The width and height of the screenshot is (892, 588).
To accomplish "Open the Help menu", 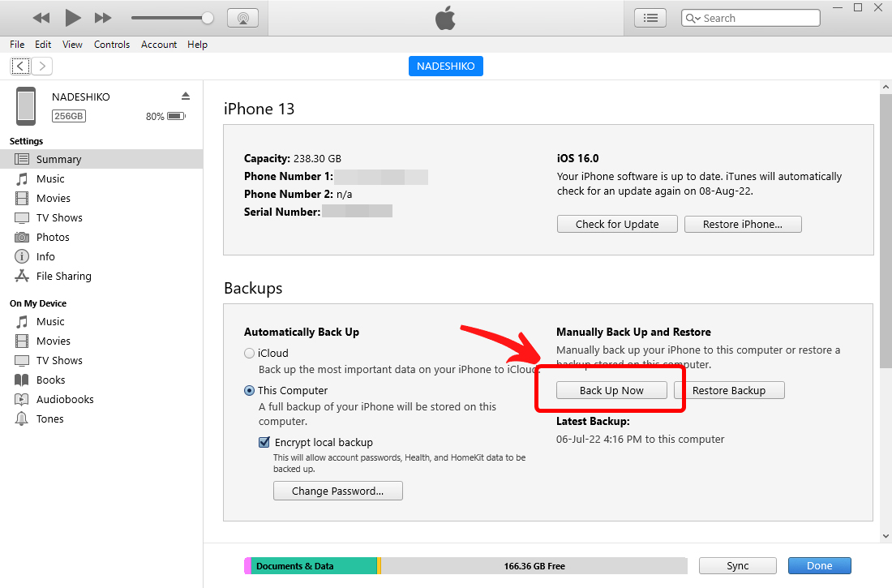I will 197,45.
